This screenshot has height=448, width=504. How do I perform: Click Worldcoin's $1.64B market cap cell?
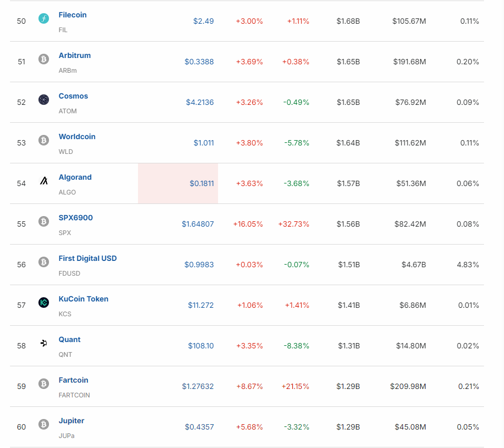[348, 143]
